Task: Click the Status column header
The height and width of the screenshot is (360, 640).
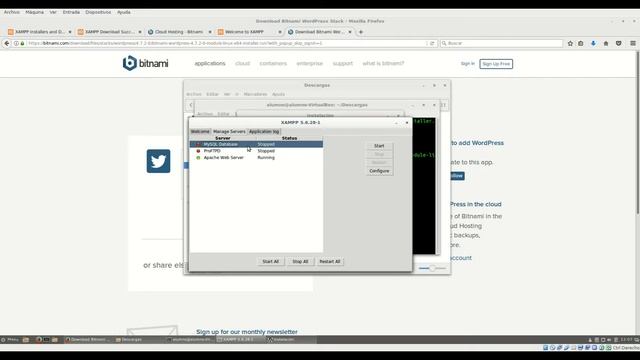Action: [289, 138]
